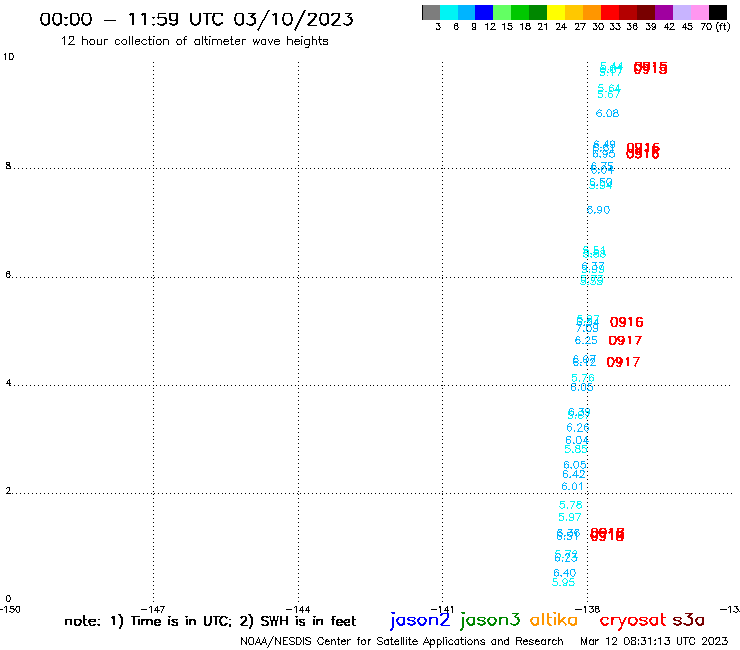Image resolution: width=740 pixels, height=650 pixels.
Task: Click the wave height value 5.76
Action: point(583,378)
